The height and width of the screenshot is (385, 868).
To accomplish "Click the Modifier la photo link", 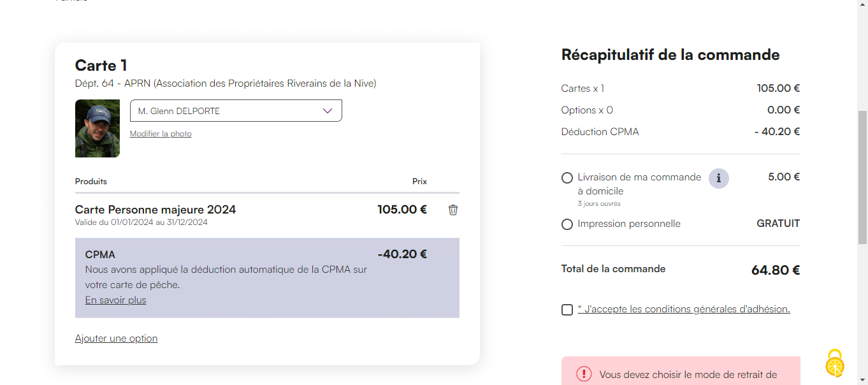I will click(x=161, y=134).
